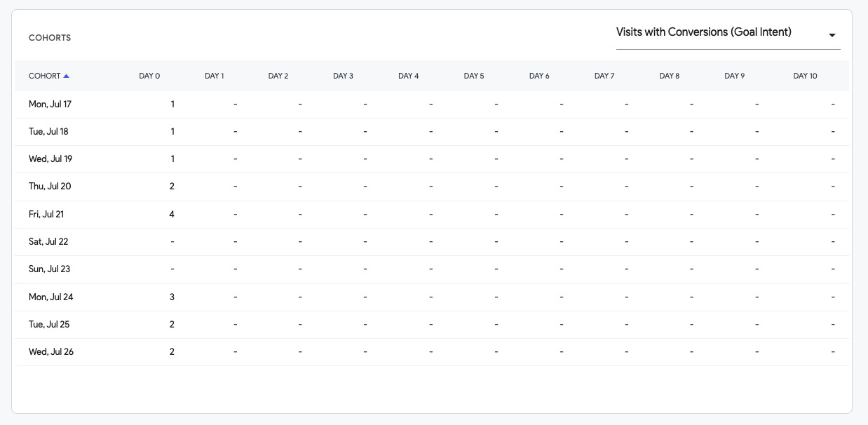Image resolution: width=868 pixels, height=425 pixels.
Task: Click the blue sort arrow beside COHORT
Action: 66,76
